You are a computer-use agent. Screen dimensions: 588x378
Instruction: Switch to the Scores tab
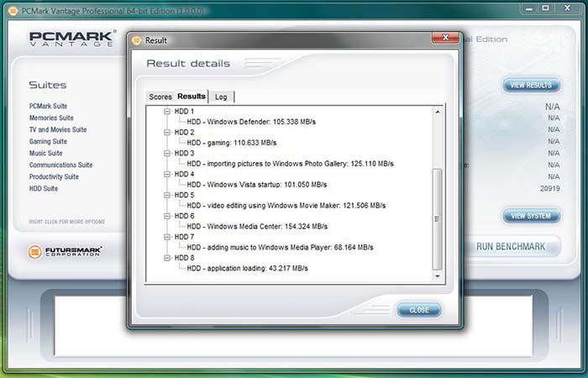pos(160,97)
